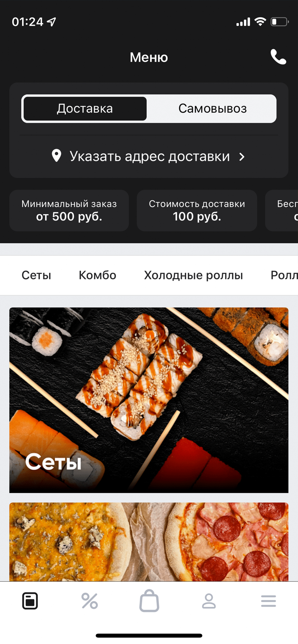Open the hamburger more menu icon

click(268, 601)
